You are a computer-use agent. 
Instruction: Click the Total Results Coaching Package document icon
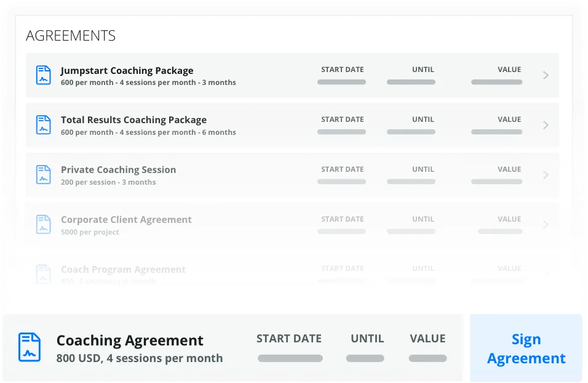43,125
